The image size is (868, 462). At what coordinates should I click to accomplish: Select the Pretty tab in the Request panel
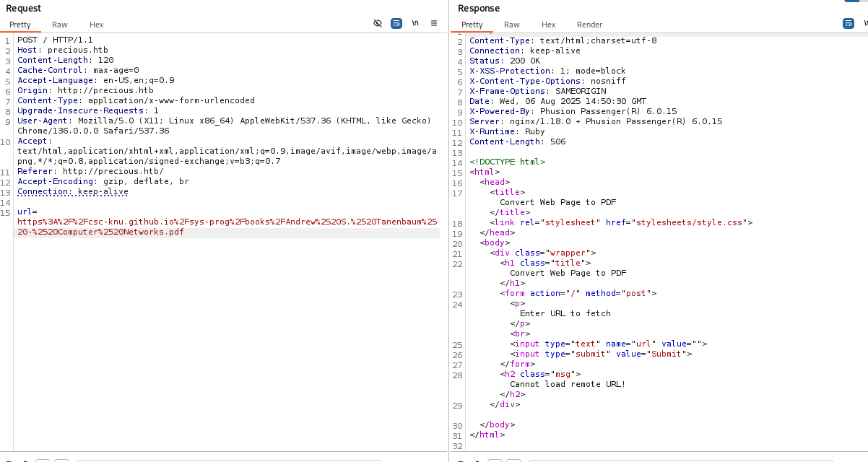pyautogui.click(x=20, y=25)
